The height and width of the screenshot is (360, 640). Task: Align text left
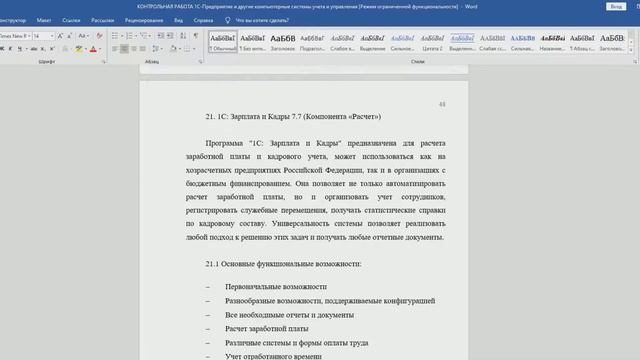[x=115, y=49]
